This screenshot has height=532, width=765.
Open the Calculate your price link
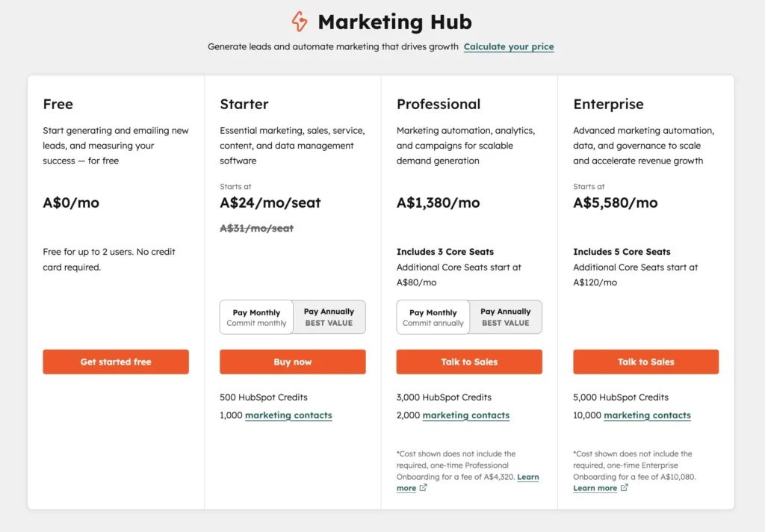(508, 47)
